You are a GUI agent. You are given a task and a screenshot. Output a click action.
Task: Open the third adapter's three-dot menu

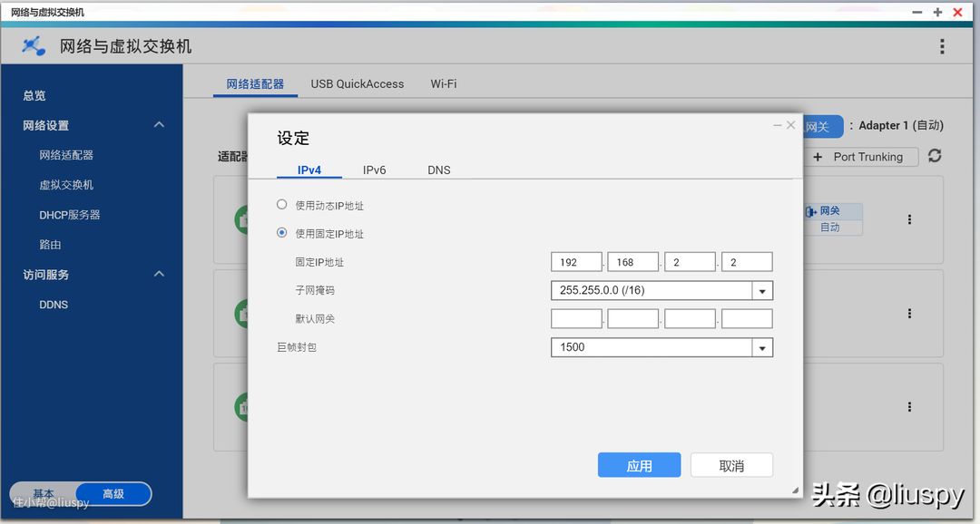[x=909, y=407]
